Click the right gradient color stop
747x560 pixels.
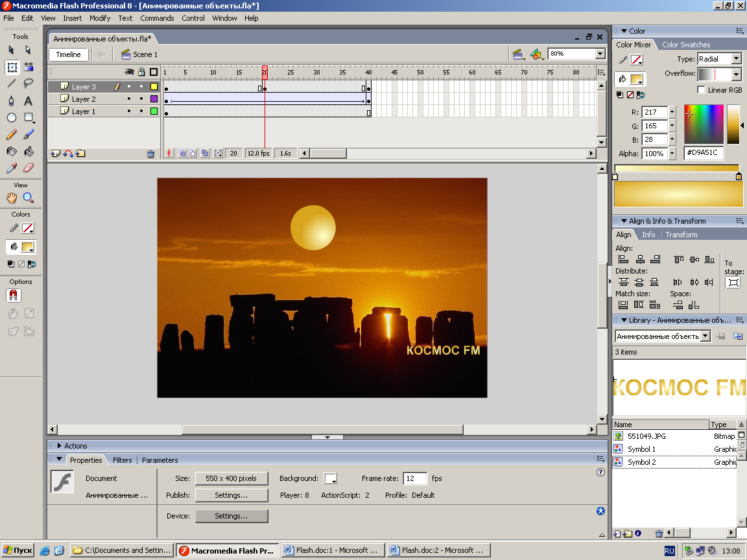(x=739, y=177)
